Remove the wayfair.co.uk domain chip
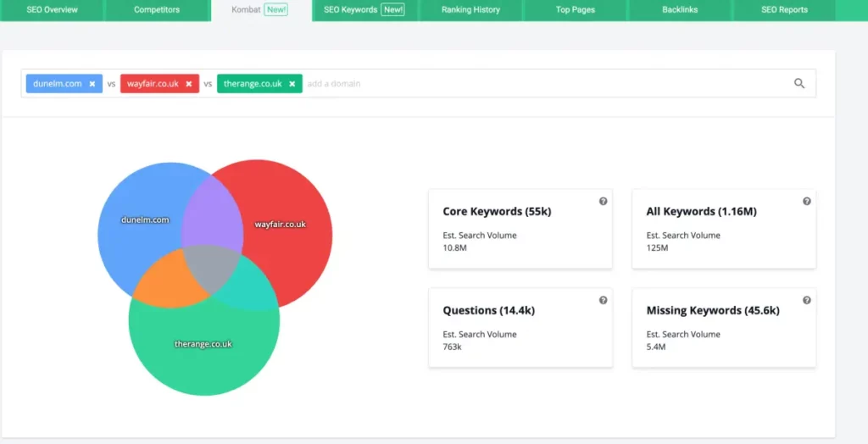Image resolution: width=868 pixels, height=444 pixels. pos(189,84)
